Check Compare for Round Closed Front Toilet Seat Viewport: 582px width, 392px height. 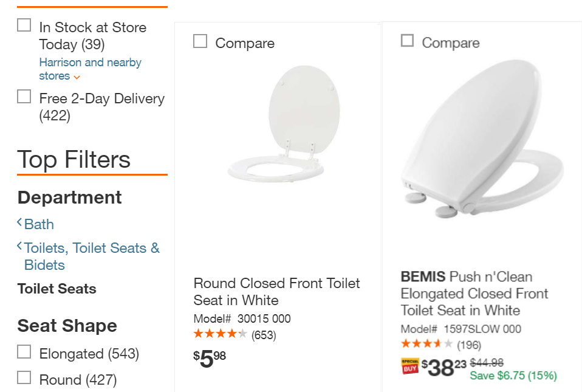click(200, 41)
